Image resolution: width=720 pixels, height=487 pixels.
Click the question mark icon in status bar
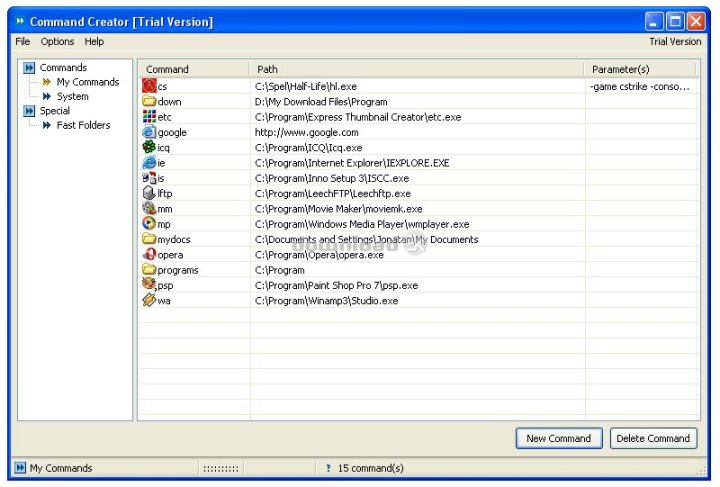pos(328,468)
